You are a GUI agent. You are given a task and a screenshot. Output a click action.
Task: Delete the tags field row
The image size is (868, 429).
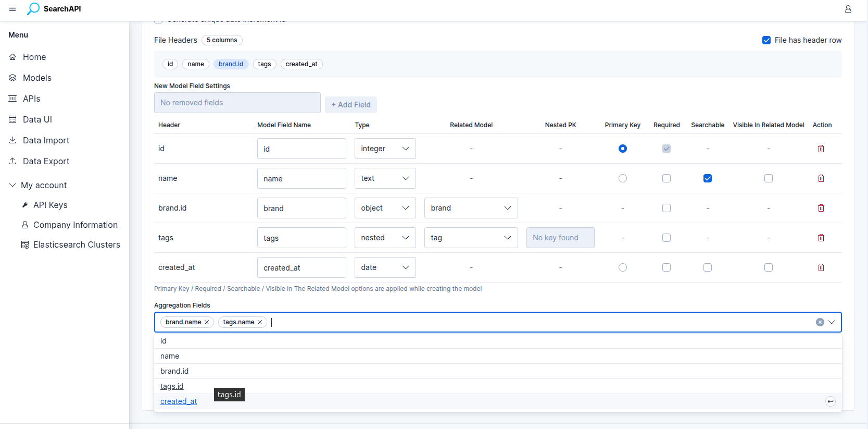[821, 238]
